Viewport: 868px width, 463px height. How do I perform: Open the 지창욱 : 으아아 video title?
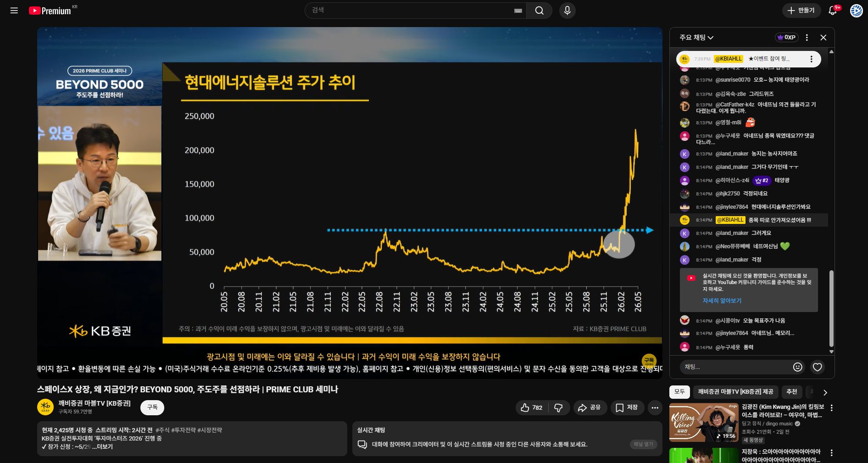tap(781, 456)
